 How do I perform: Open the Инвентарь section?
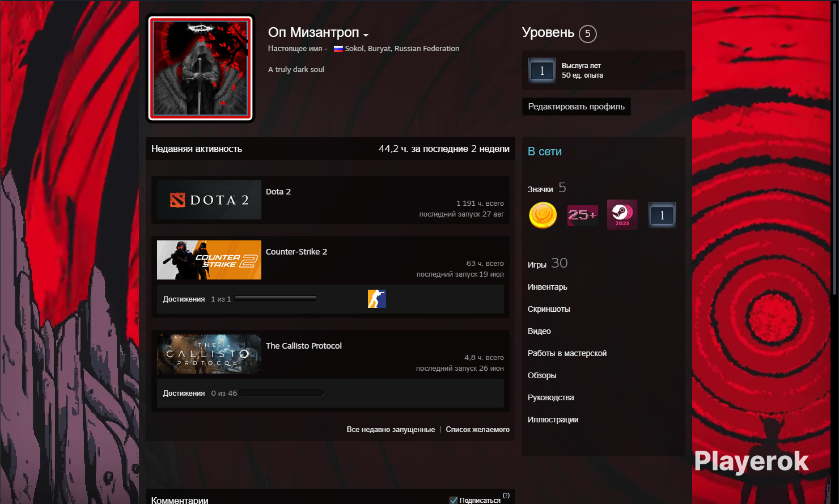548,287
